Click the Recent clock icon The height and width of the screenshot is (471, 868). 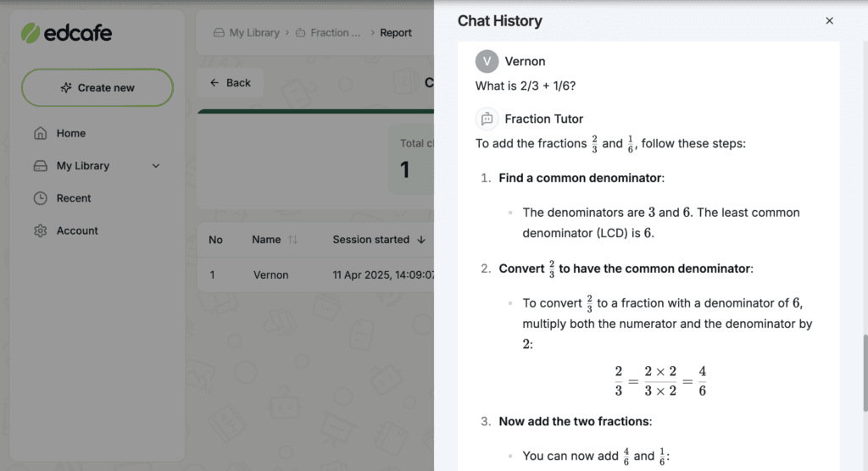[x=41, y=198]
